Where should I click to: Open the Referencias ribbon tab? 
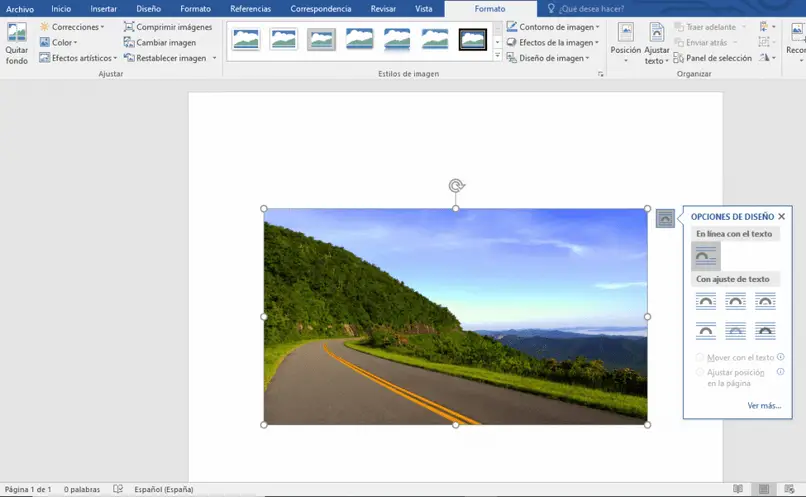[x=250, y=9]
